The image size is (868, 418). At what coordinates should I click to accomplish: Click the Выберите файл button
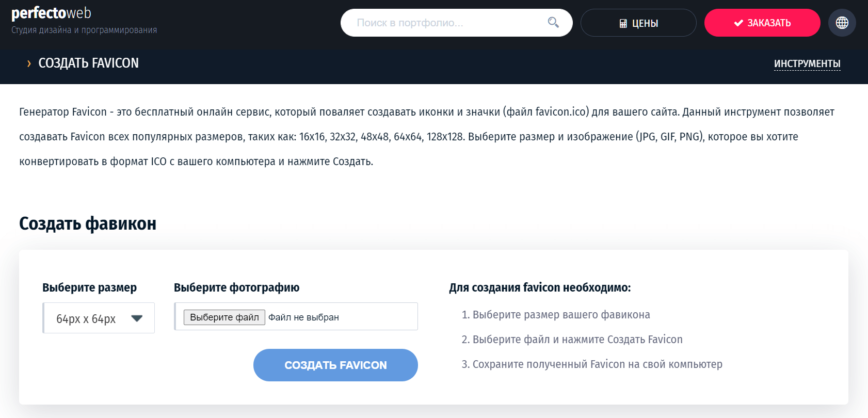pos(224,317)
